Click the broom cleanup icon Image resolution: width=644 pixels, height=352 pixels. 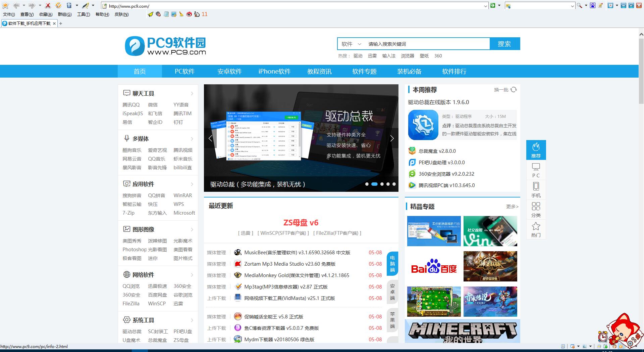click(181, 14)
